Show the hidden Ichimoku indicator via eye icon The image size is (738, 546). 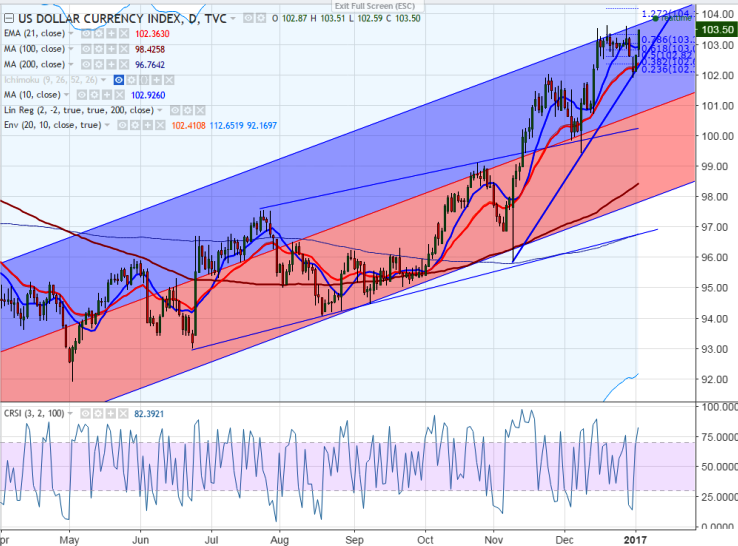(119, 80)
